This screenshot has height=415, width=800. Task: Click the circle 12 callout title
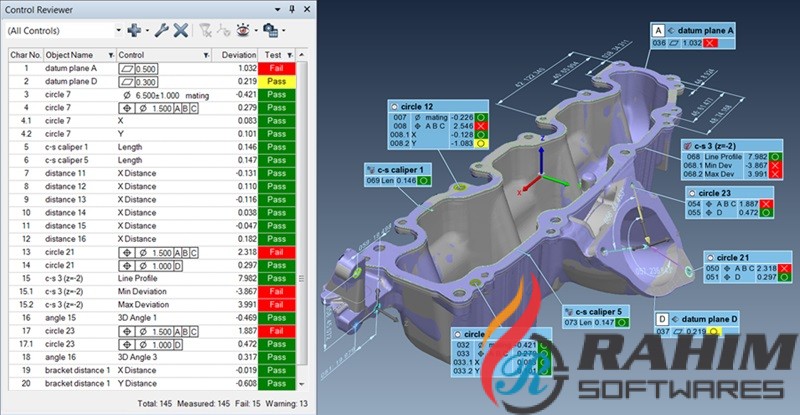click(417, 107)
